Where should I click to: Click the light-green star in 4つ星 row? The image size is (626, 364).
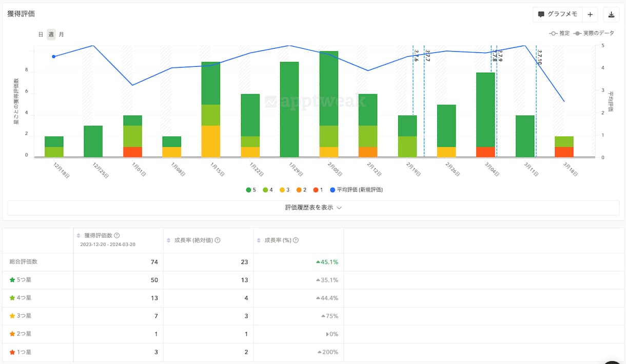[x=12, y=298]
